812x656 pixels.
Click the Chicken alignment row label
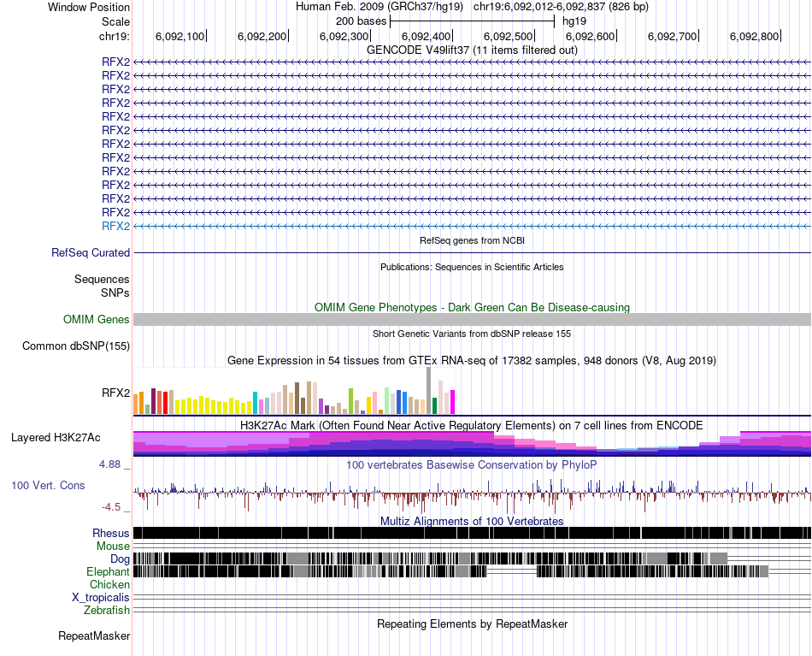pos(109,584)
